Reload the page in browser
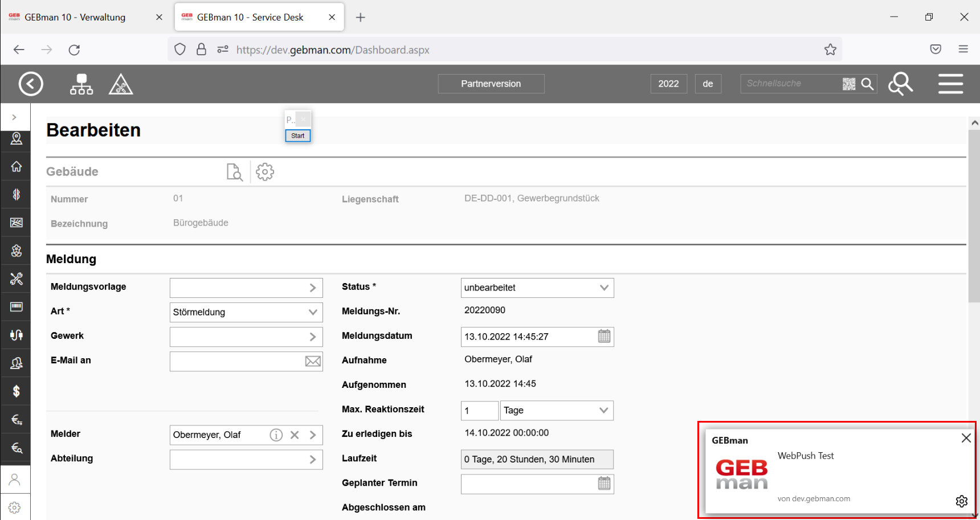 [74, 50]
